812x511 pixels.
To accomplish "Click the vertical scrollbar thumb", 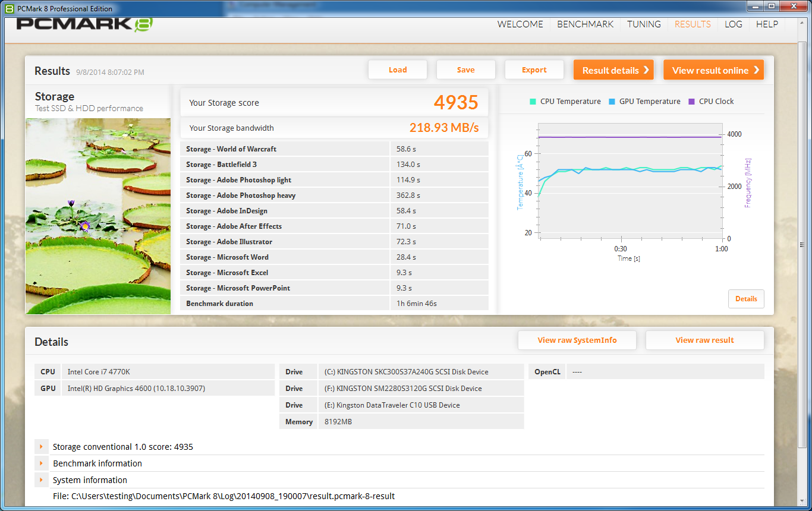I will [802, 244].
